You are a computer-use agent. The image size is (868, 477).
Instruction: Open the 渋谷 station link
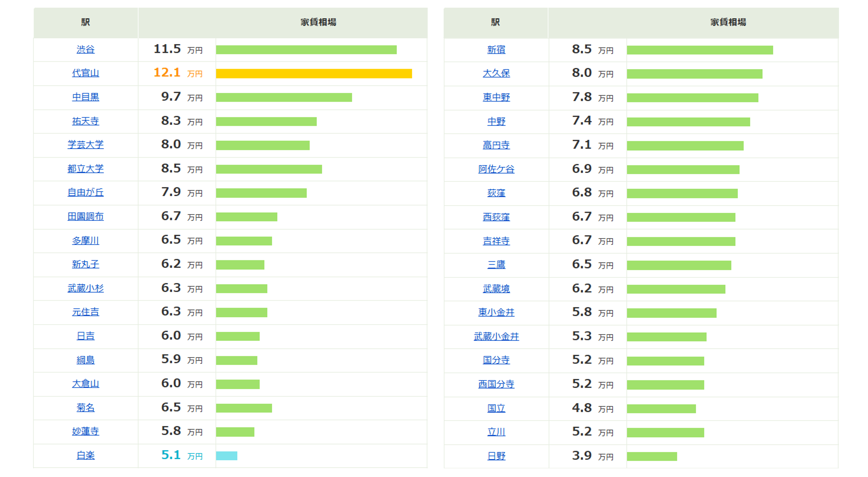point(86,50)
